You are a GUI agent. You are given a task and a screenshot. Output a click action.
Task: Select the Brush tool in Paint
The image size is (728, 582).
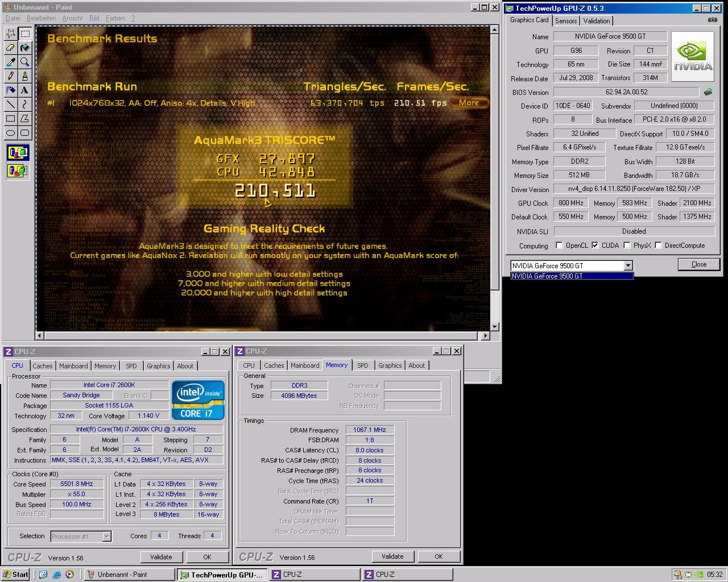tap(25, 76)
